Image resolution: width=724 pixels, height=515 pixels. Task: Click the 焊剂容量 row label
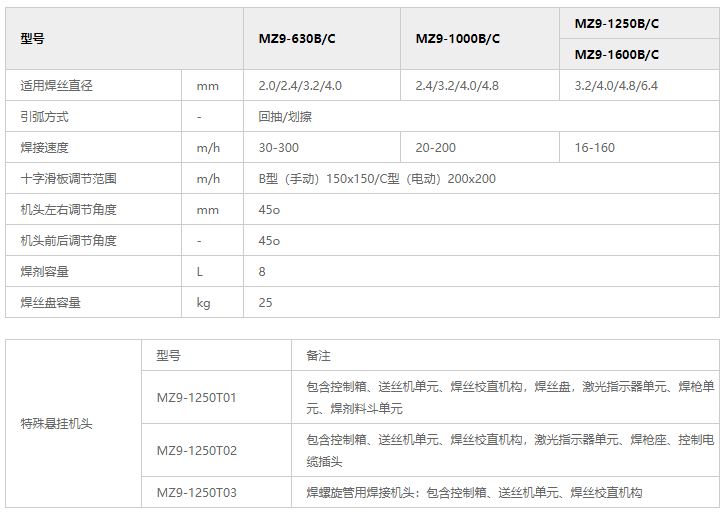click(x=45, y=272)
